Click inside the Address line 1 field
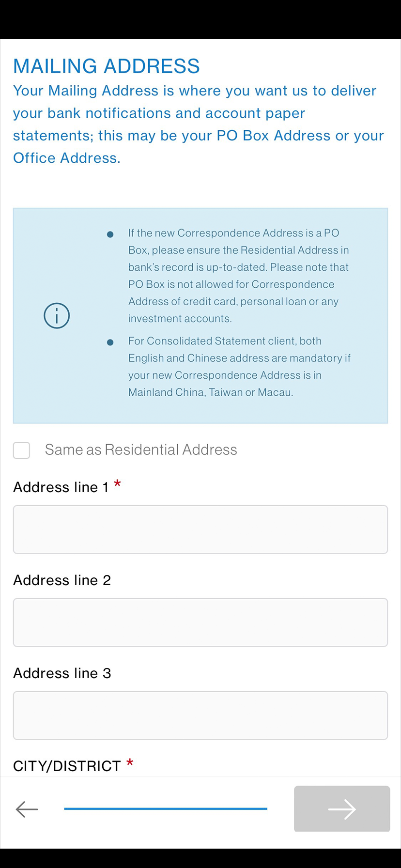Screen dimensions: 401x868 coord(200,529)
